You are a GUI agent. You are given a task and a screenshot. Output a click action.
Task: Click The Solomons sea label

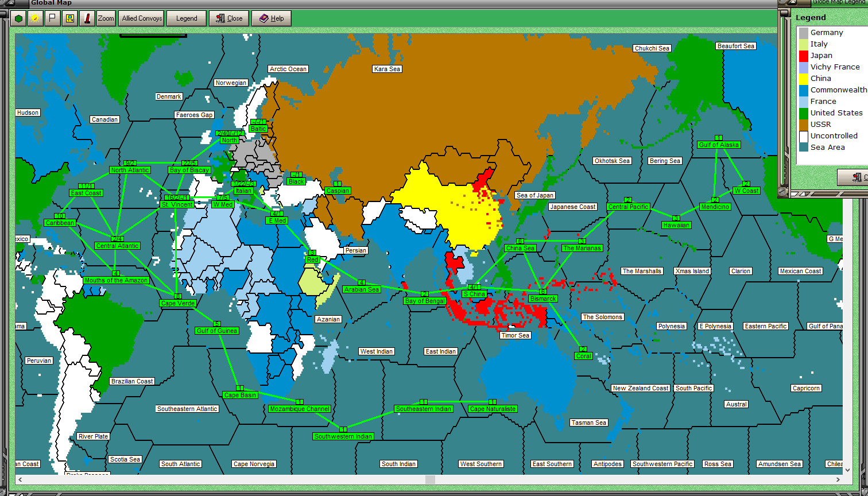pos(602,317)
